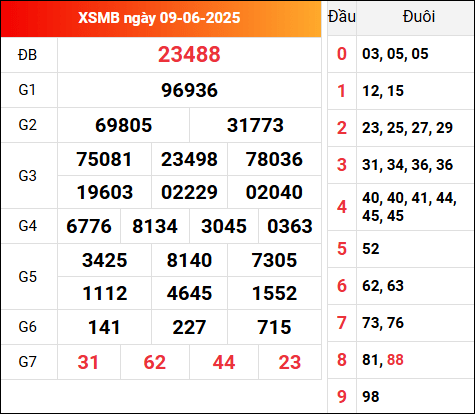
Task: Select the ĐB prize number 23488
Action: (189, 54)
